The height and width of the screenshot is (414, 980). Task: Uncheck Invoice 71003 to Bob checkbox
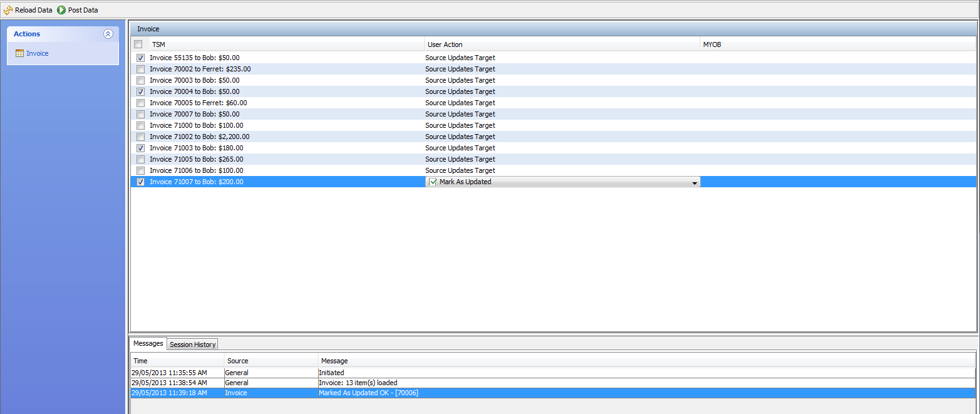click(x=140, y=148)
